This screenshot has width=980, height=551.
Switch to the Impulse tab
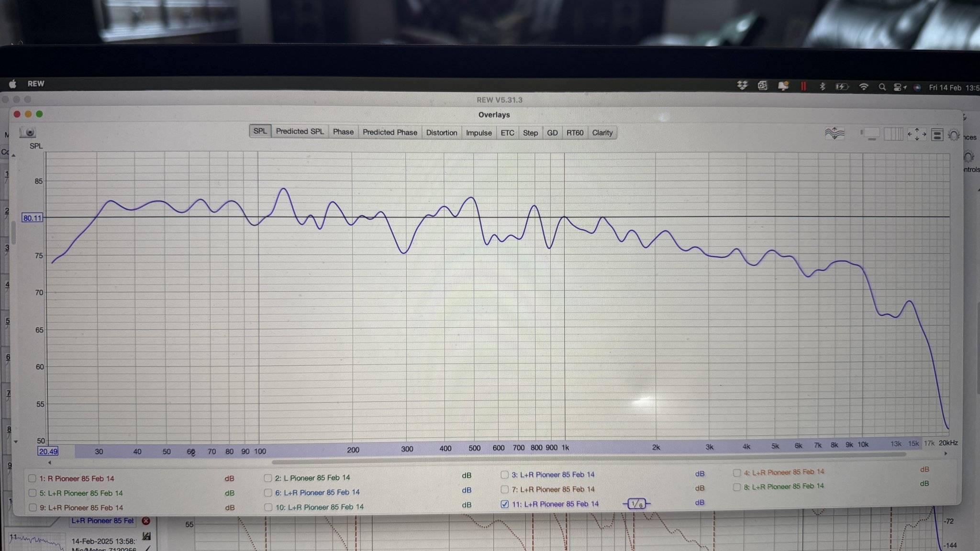pyautogui.click(x=479, y=133)
